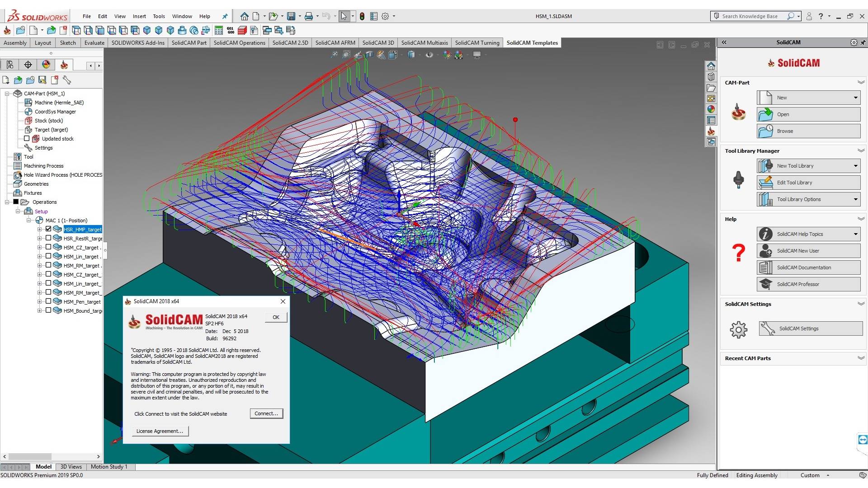Click the Home icon in task pane sidebar

(x=711, y=66)
